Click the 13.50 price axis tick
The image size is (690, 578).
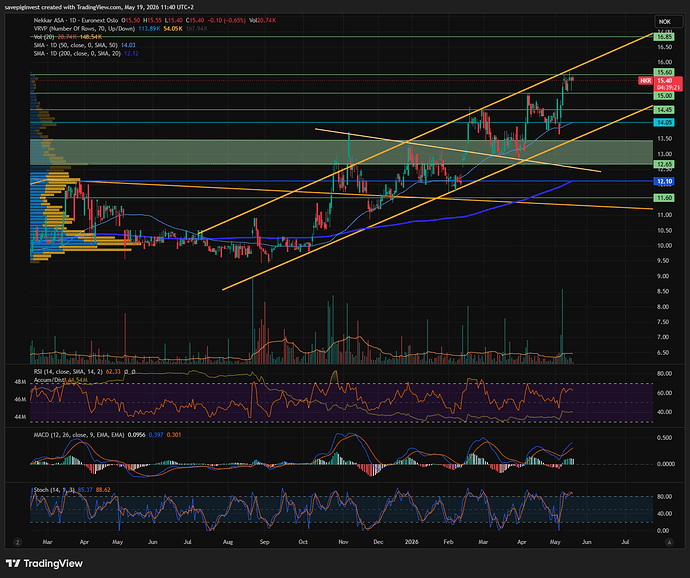[664, 139]
